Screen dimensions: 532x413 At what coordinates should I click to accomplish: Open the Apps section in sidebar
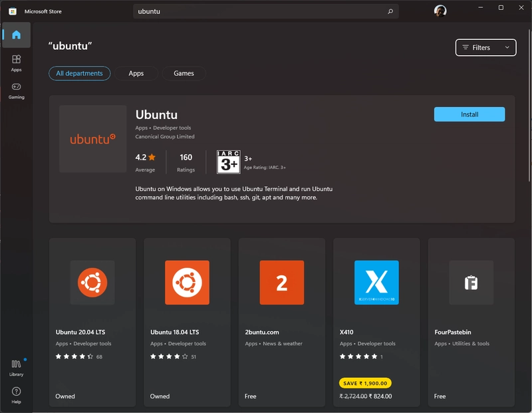click(x=16, y=63)
